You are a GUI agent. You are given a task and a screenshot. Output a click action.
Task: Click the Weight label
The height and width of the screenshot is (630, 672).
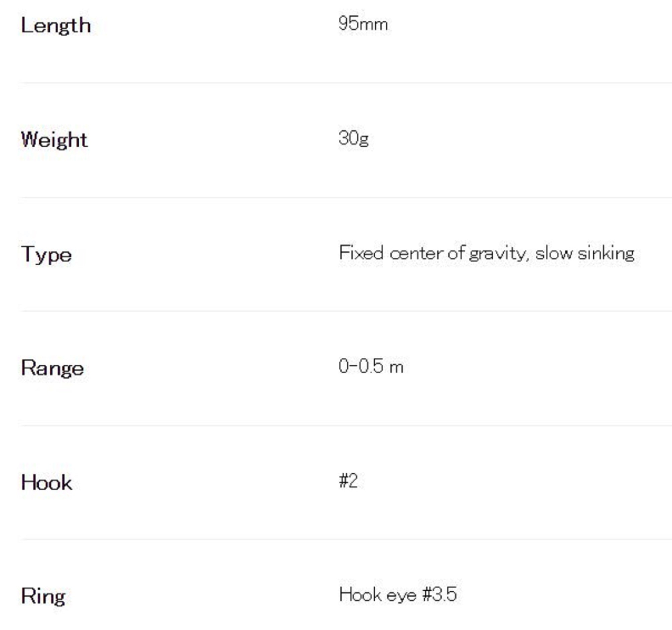(x=54, y=140)
